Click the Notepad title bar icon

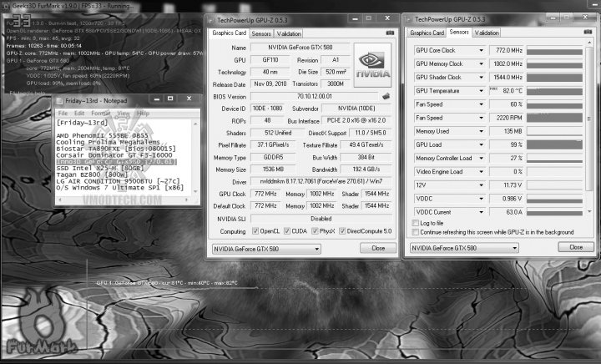click(x=59, y=101)
